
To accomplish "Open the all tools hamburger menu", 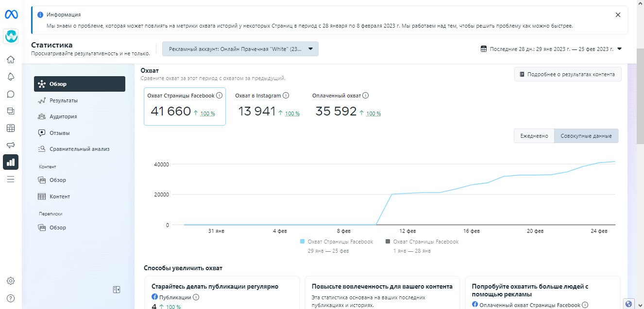I will click(x=11, y=179).
